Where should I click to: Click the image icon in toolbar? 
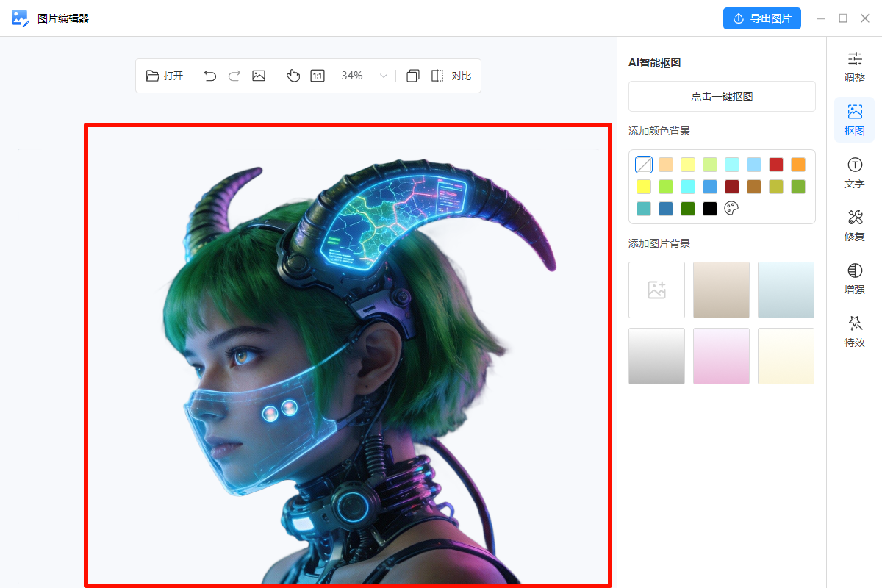click(259, 76)
